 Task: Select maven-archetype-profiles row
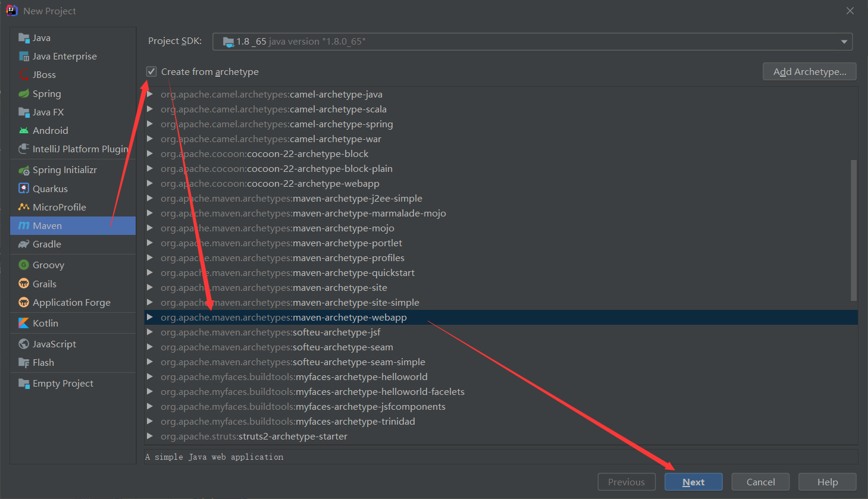point(501,258)
